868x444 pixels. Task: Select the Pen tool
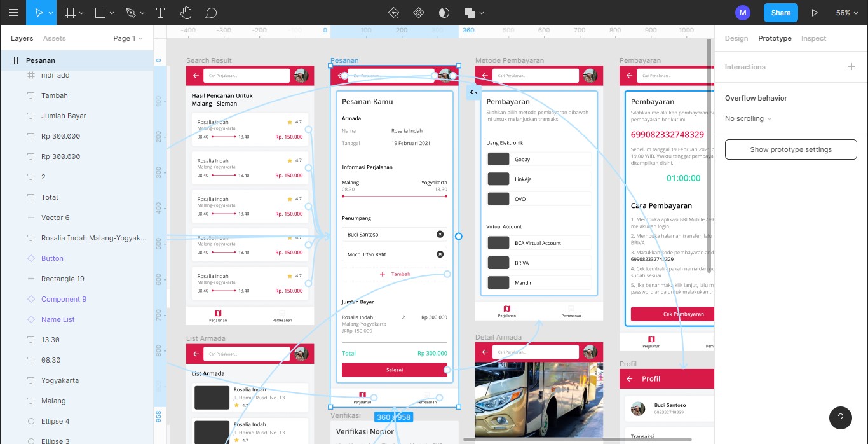(x=130, y=13)
